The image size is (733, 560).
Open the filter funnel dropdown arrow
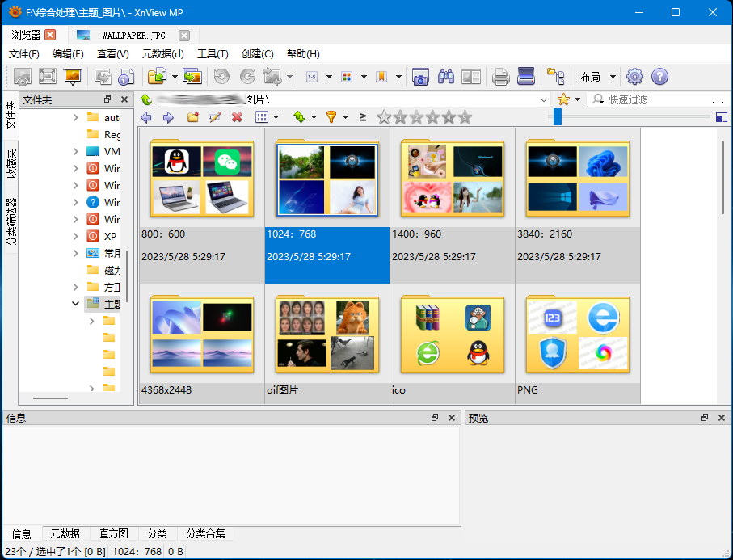coord(345,117)
